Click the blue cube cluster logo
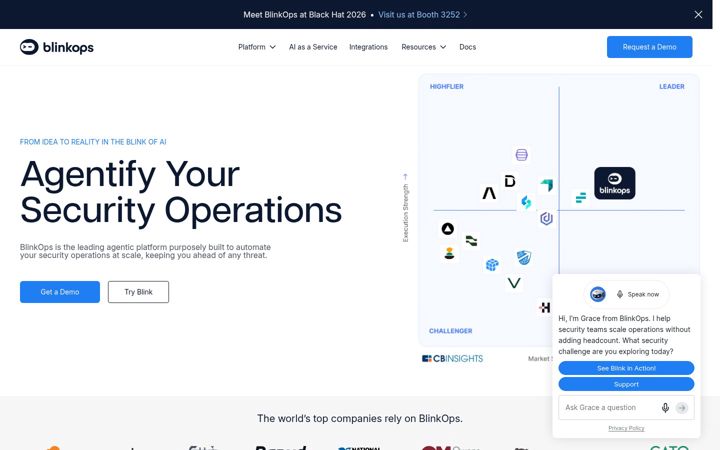 pyautogui.click(x=492, y=264)
